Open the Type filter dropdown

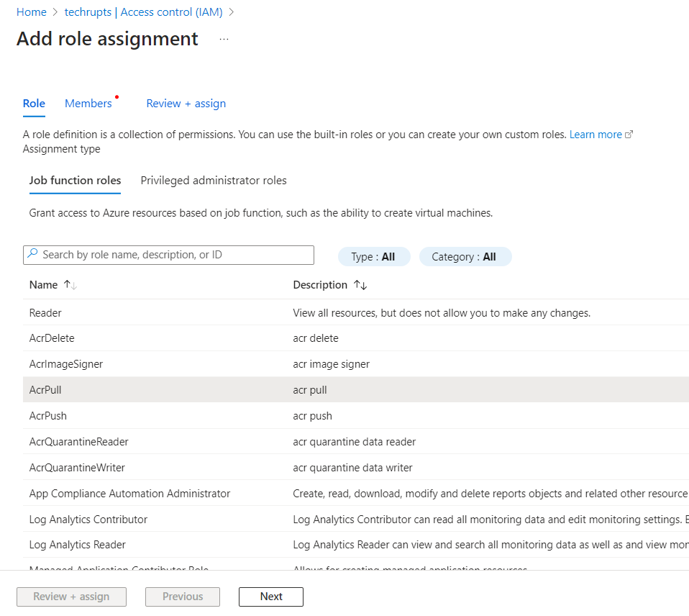[x=373, y=257]
